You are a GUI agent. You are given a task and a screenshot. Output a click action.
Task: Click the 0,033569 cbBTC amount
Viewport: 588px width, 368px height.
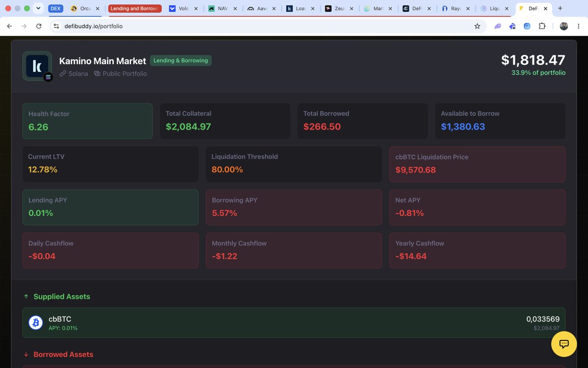tap(543, 319)
